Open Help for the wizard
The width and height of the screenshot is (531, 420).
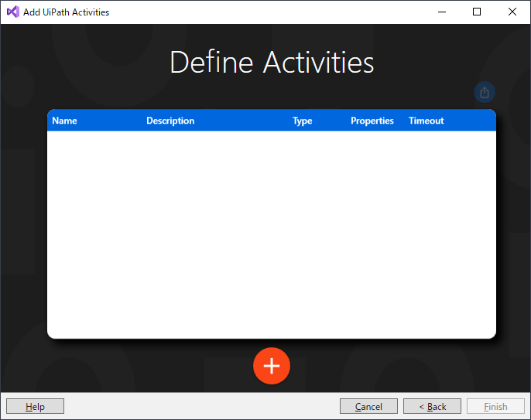36,406
